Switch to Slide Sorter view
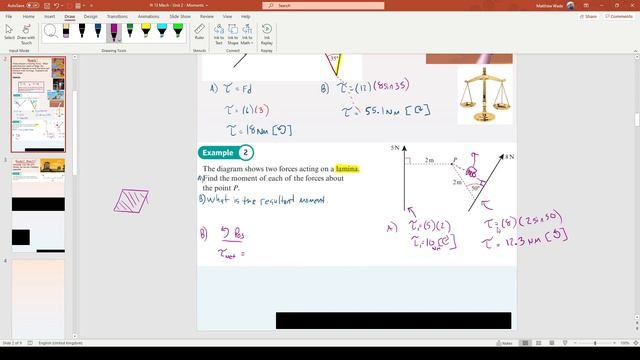640x360 pixels. tap(538, 343)
